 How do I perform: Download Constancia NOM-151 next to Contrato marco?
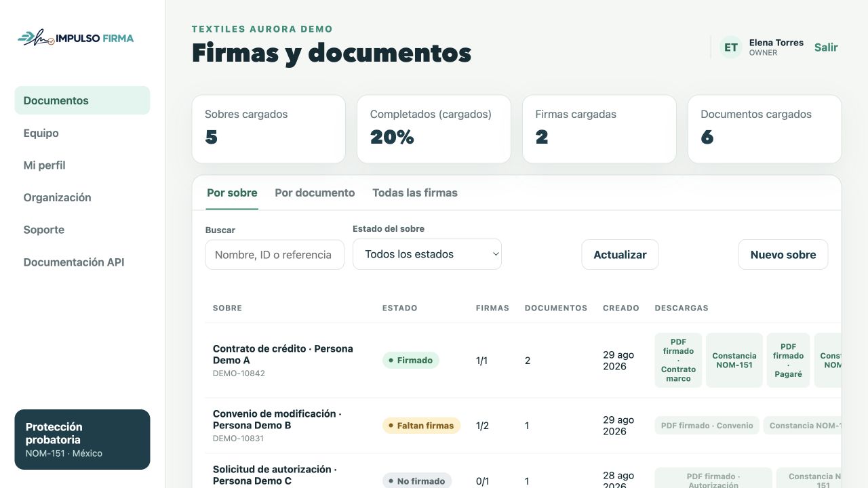pyautogui.click(x=734, y=361)
